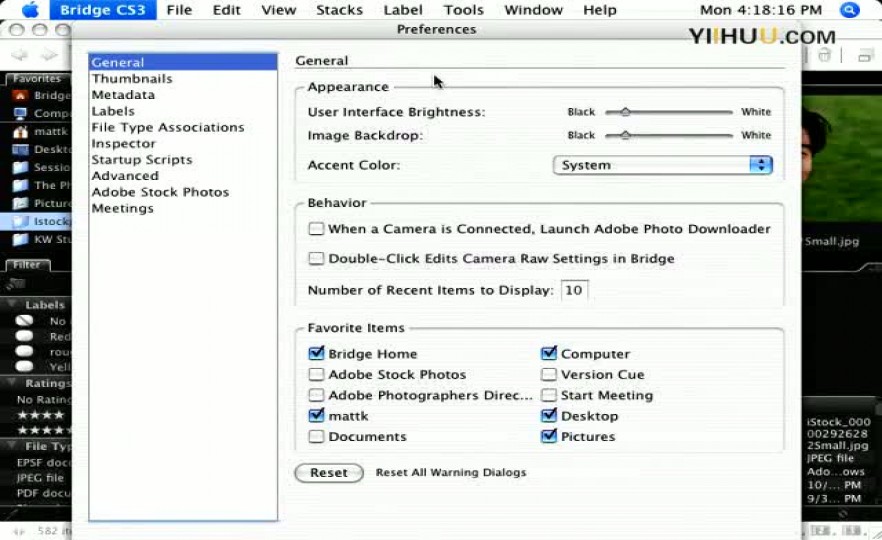Screen dimensions: 882x540
Task: Click the photo thumbnail in Bridge window
Action: 842,159
